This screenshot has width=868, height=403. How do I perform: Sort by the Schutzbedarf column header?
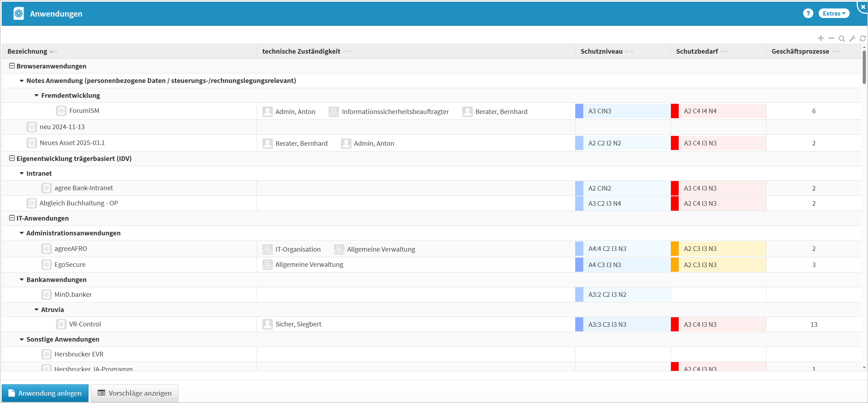coord(697,52)
